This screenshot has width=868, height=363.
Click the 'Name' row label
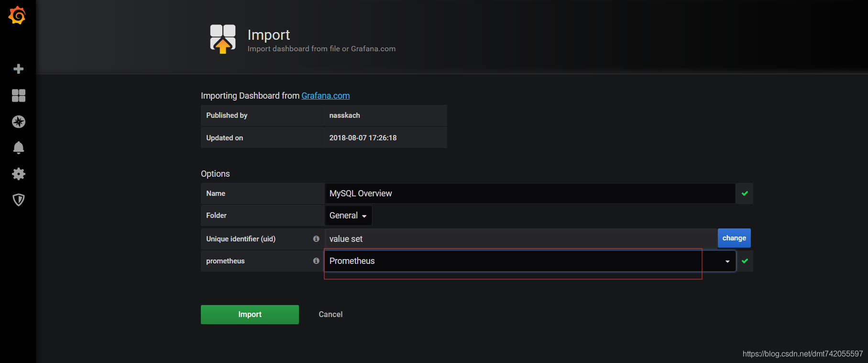[216, 193]
